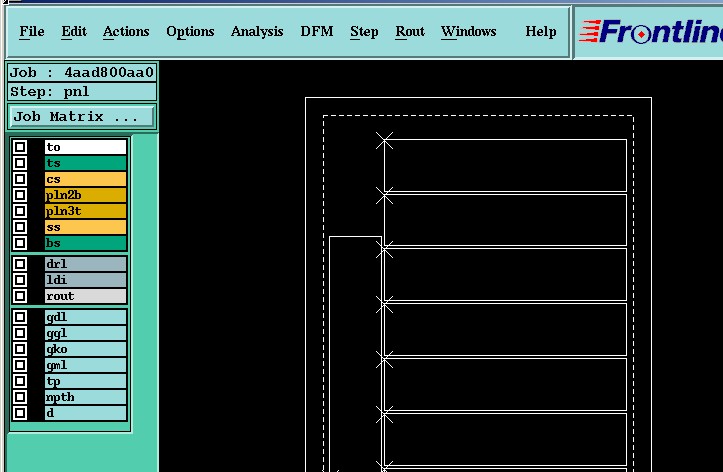The image size is (723, 472).
Task: Open the File menu
Action: click(x=32, y=31)
